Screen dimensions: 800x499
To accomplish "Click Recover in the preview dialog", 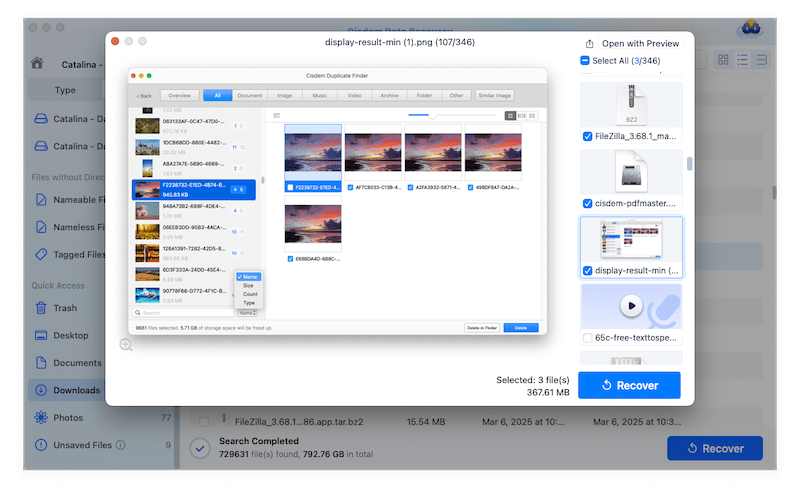I will point(629,385).
